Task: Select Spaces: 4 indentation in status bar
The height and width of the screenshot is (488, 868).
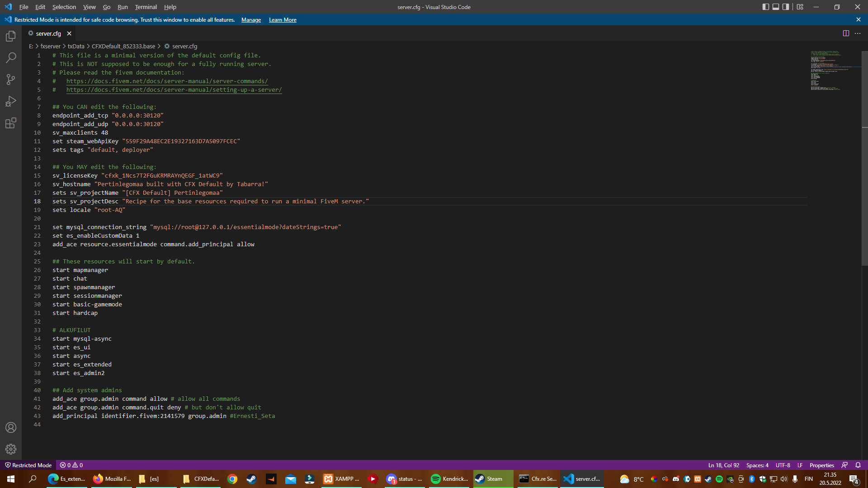Action: point(757,465)
